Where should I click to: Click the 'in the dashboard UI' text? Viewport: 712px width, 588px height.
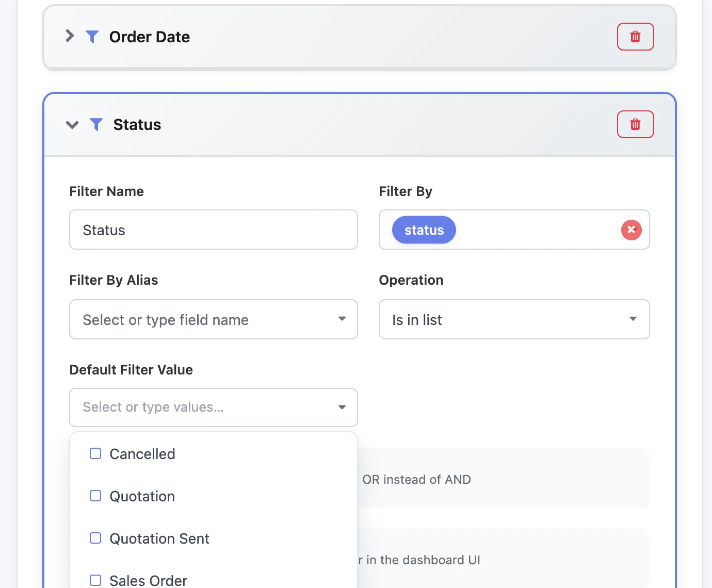(x=423, y=560)
